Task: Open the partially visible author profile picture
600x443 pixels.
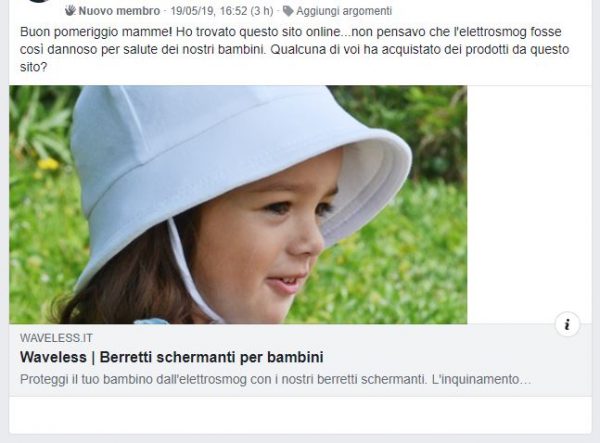Action: point(39,1)
